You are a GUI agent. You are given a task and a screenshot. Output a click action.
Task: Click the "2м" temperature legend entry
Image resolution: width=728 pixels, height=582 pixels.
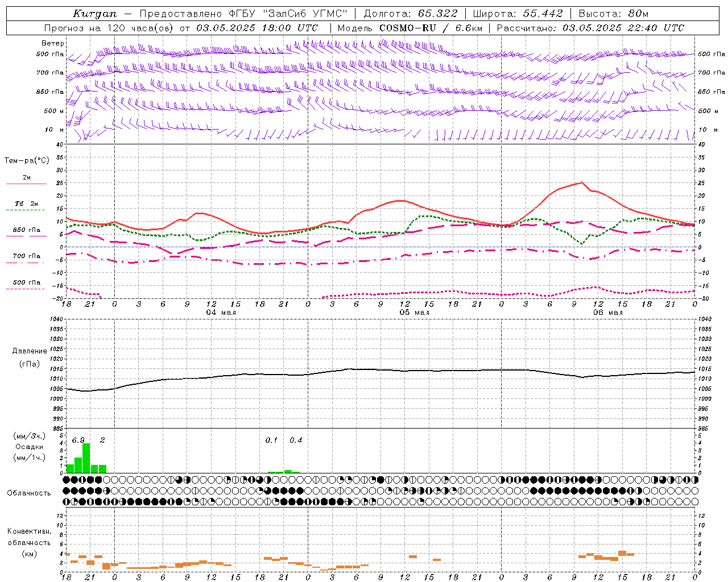click(x=27, y=178)
